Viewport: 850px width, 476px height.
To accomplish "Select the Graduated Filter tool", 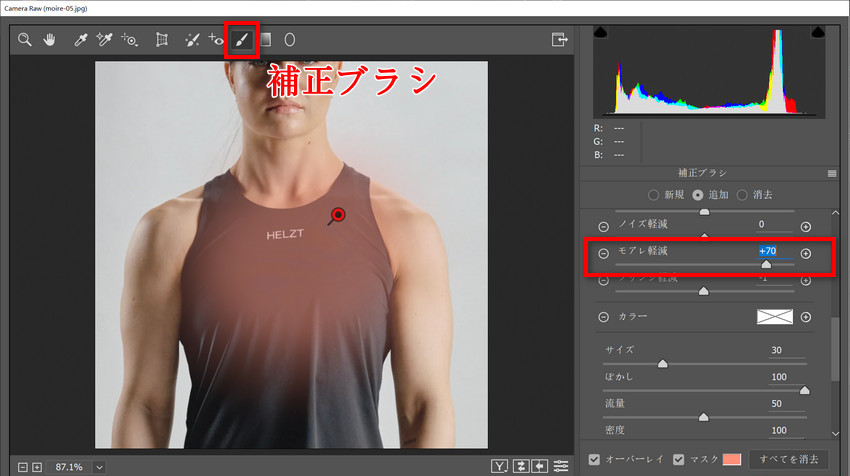I will tap(266, 40).
